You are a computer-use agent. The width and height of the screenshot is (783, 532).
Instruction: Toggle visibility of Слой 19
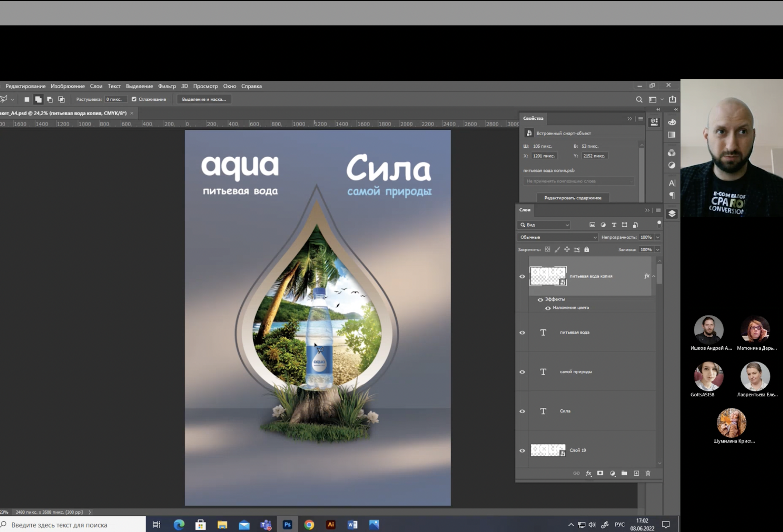click(x=522, y=451)
